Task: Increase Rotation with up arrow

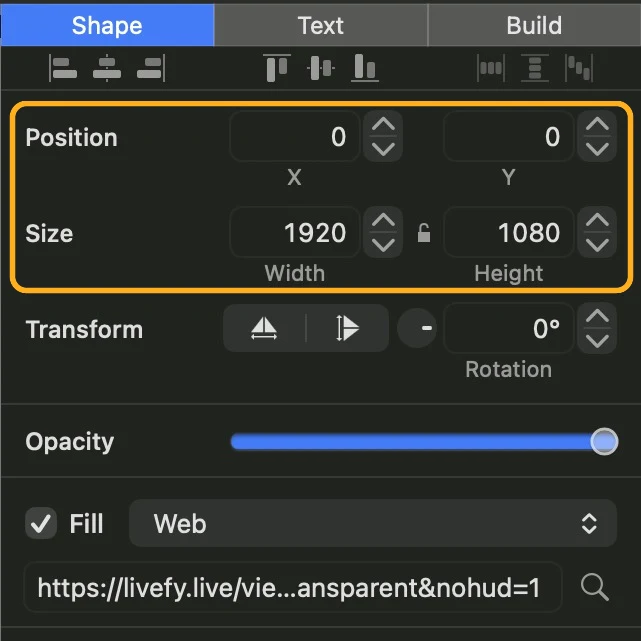Action: coord(597,316)
